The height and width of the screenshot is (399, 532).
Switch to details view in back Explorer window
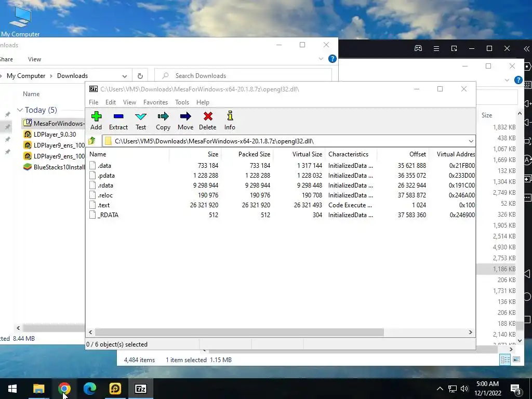click(x=505, y=360)
